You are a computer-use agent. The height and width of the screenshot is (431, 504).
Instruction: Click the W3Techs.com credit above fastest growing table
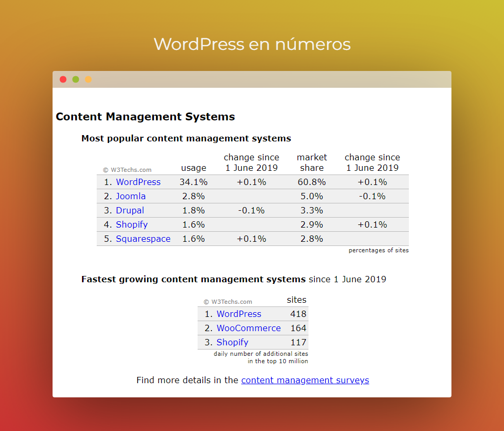tap(228, 302)
